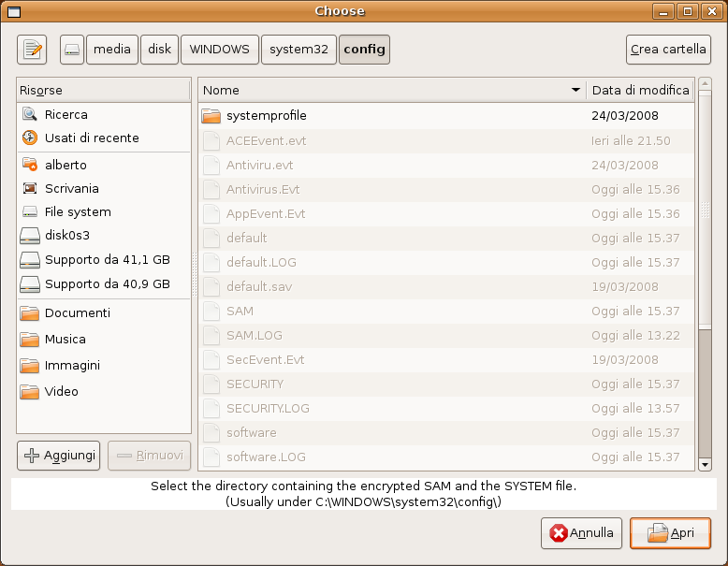Image resolution: width=728 pixels, height=566 pixels.
Task: Open the Musica bookmark folder
Action: (65, 339)
